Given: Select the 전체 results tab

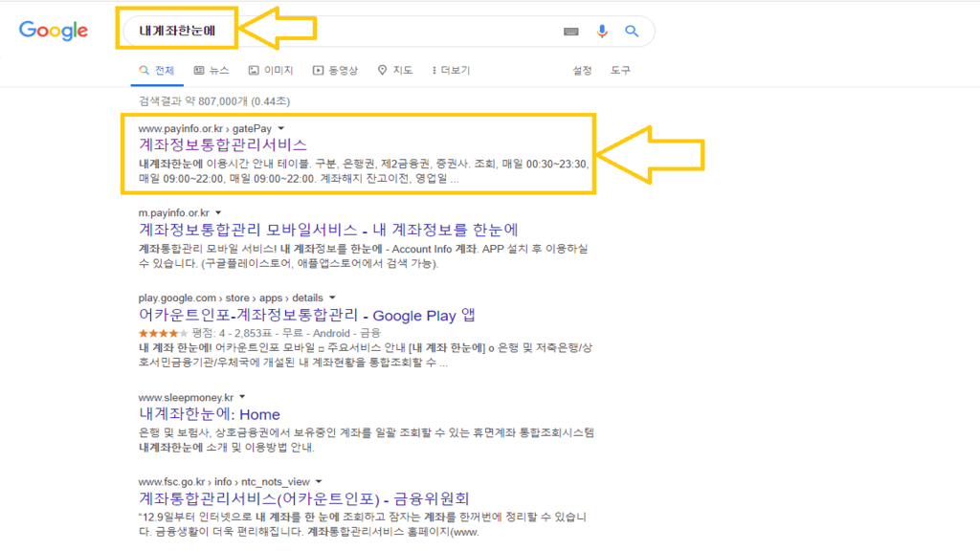Looking at the screenshot, I should click(157, 71).
